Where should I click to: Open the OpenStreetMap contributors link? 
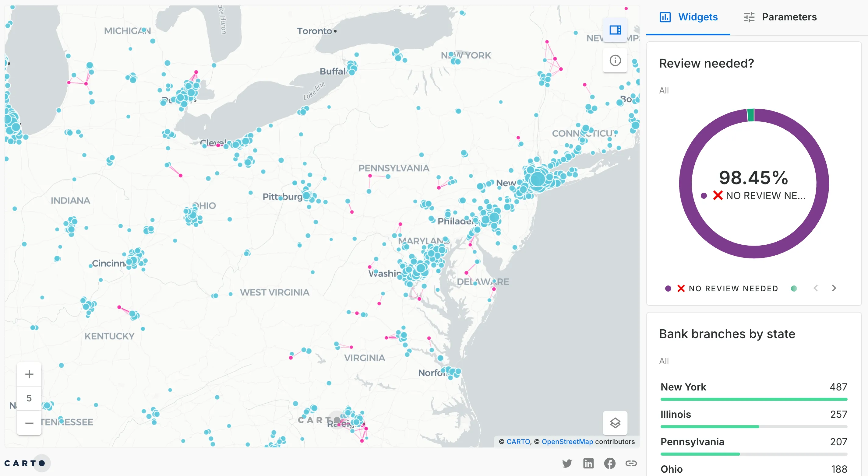coord(567,442)
